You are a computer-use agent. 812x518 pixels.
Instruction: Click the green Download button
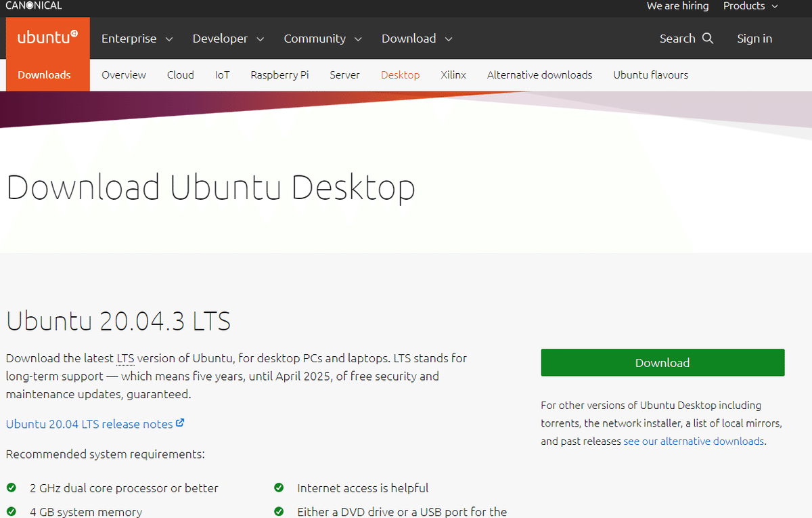point(662,362)
